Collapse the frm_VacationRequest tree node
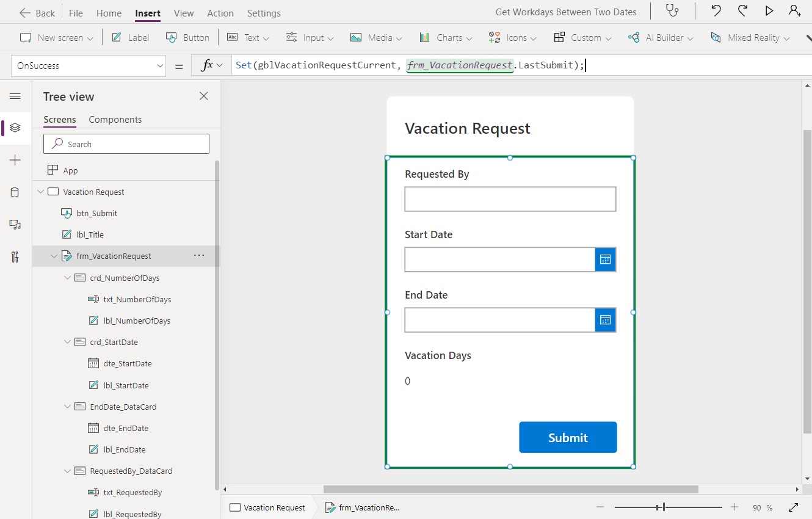 [x=54, y=256]
